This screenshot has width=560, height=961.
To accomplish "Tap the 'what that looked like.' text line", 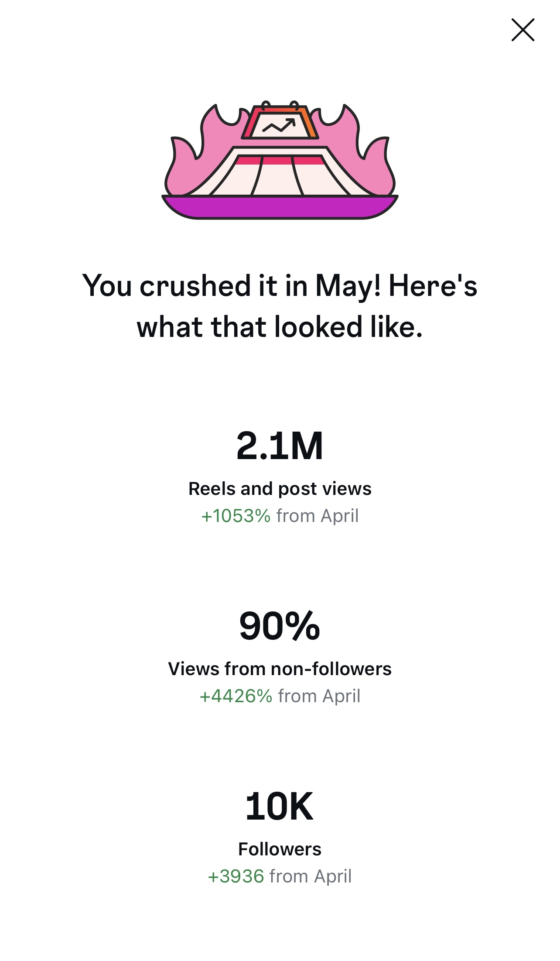I will pos(280,327).
